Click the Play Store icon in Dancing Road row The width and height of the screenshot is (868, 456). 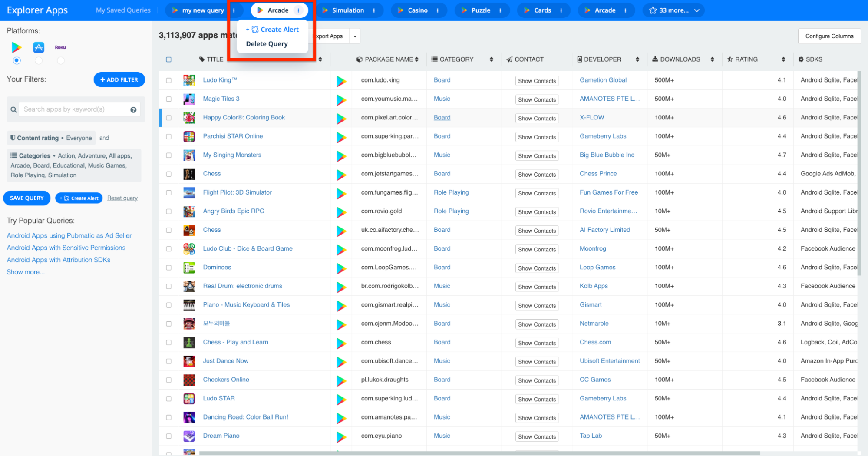coord(341,418)
